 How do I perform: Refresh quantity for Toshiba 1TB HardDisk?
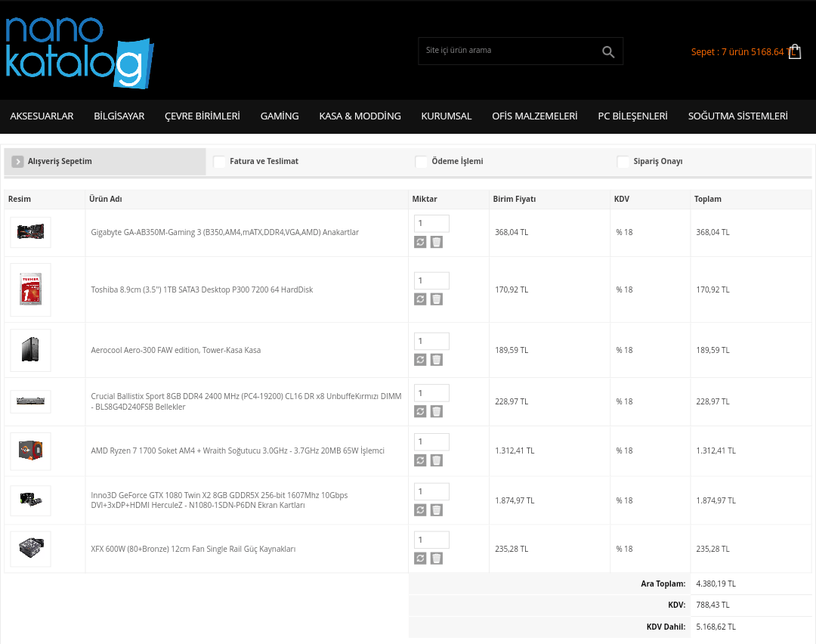pyautogui.click(x=420, y=299)
